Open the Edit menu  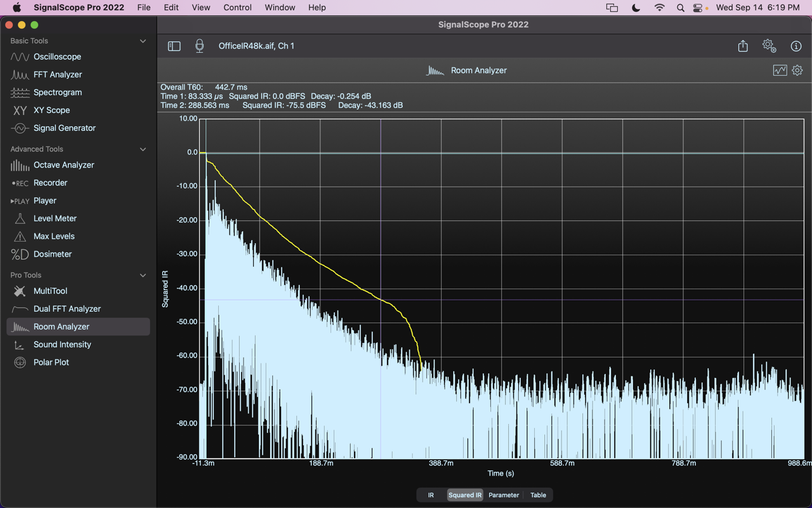pyautogui.click(x=171, y=8)
